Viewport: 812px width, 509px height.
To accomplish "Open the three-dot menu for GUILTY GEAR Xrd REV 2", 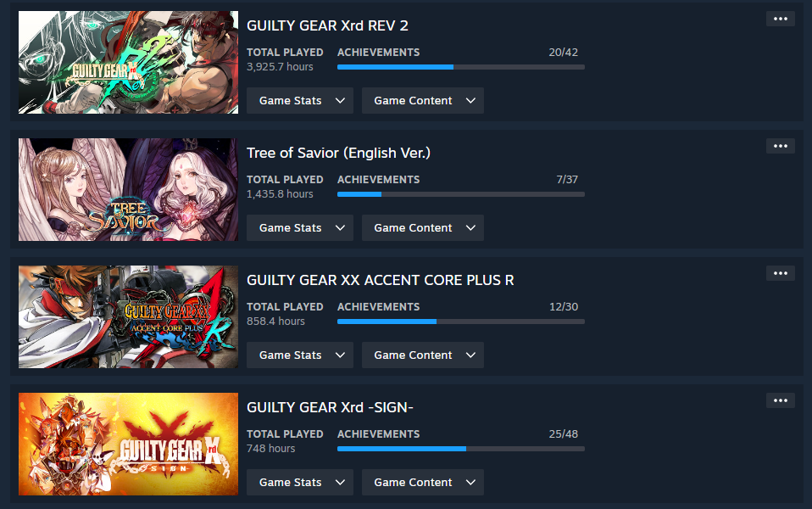I will pyautogui.click(x=781, y=19).
